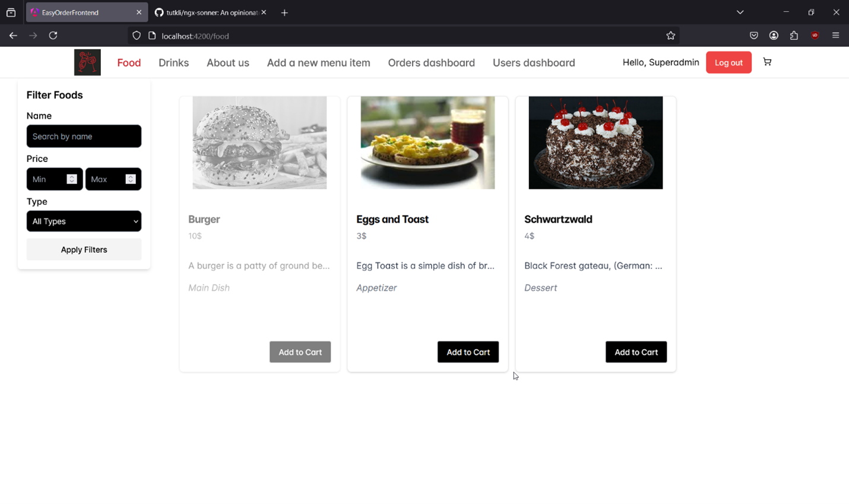Viewport: 849px width, 504px height.
Task: Open the Firefox account icon
Action: pyautogui.click(x=774, y=36)
